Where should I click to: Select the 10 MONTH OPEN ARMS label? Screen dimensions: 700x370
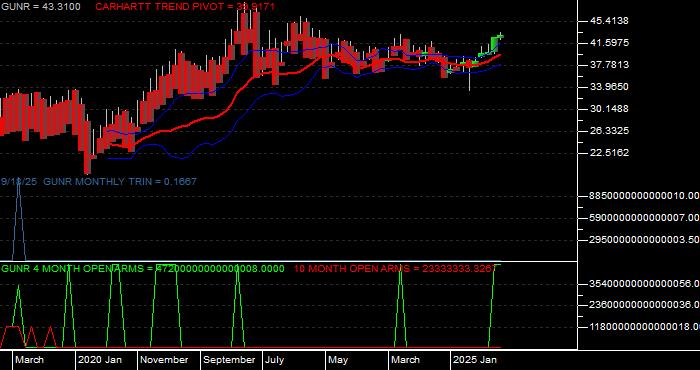(395, 269)
